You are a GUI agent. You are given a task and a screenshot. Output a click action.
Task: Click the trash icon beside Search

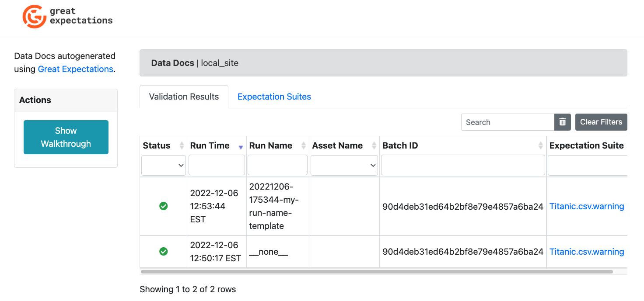[x=563, y=122]
